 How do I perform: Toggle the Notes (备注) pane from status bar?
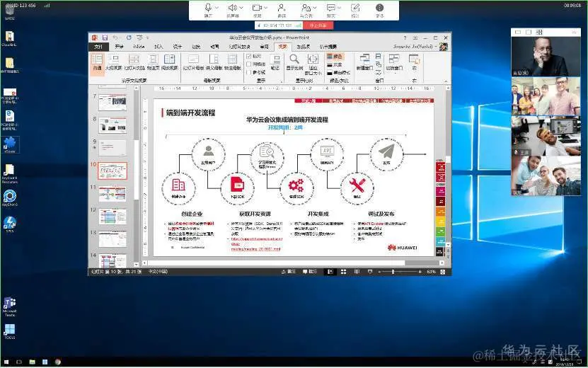[289, 272]
